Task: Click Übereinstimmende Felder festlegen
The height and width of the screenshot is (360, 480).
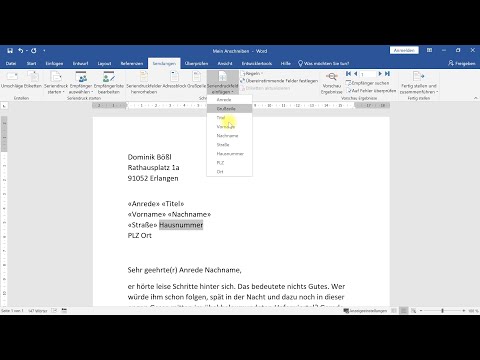Action: (x=279, y=81)
